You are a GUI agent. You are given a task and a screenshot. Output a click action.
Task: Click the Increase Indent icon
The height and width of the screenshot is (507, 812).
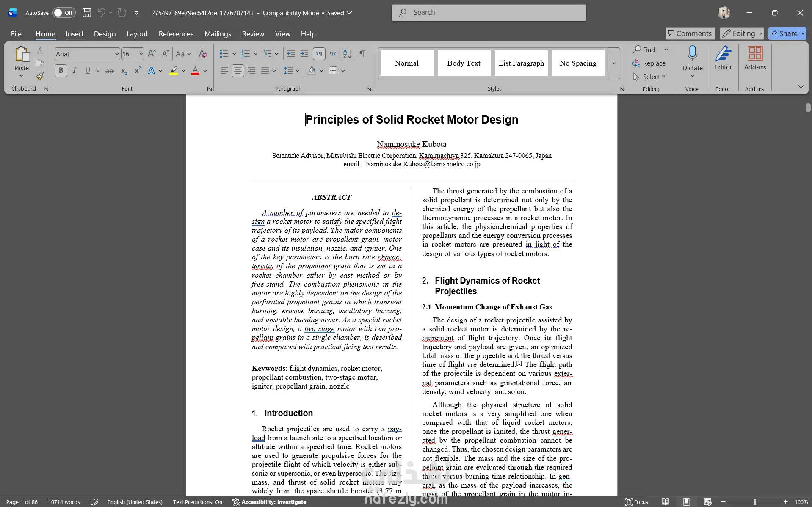[304, 54]
